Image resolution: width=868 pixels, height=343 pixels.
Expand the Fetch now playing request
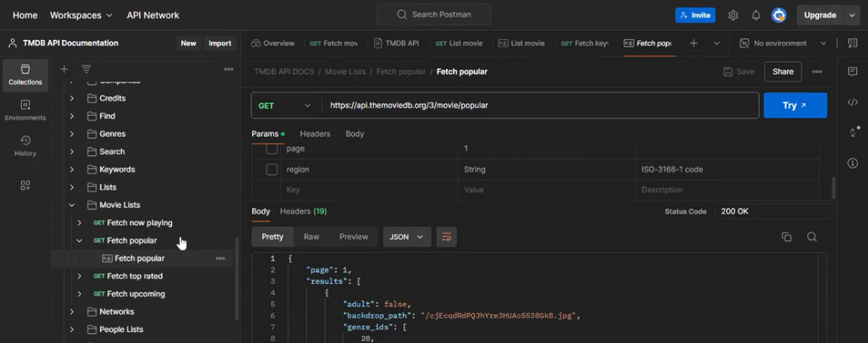pos(79,222)
